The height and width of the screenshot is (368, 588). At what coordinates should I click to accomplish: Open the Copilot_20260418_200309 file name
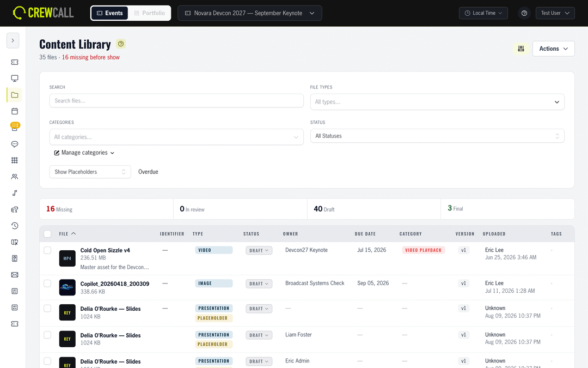[x=115, y=284]
